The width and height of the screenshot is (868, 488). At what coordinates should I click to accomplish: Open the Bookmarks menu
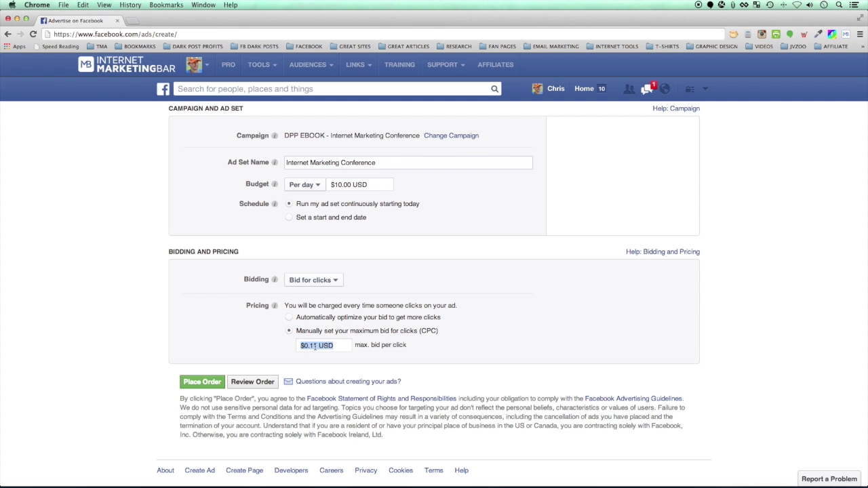pos(166,5)
